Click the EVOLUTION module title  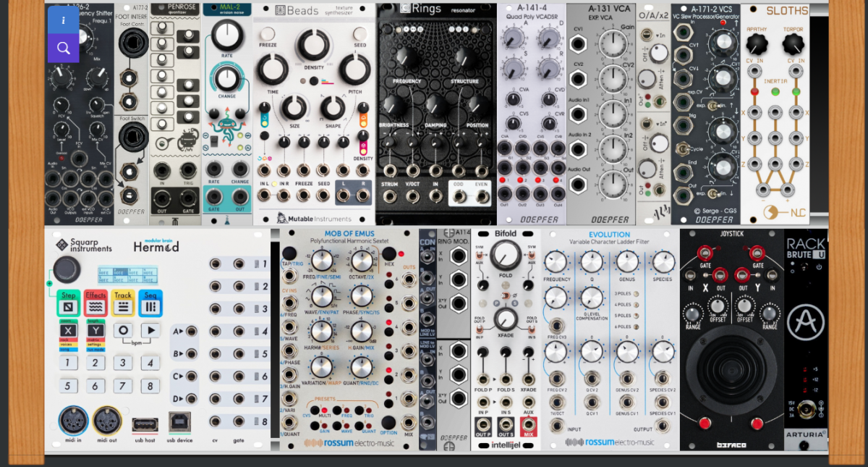(x=609, y=235)
